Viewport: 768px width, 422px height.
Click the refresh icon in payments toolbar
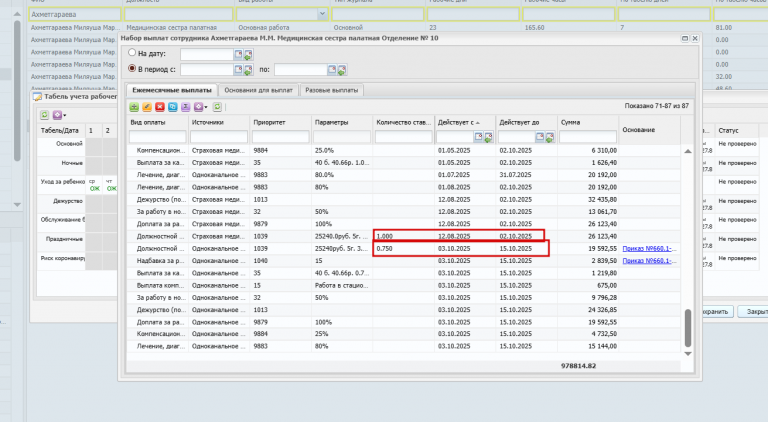click(217, 106)
